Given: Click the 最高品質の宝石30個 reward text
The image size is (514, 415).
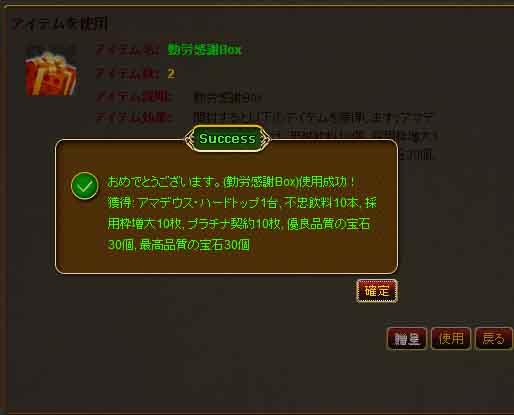Looking at the screenshot, I should coord(194,245).
